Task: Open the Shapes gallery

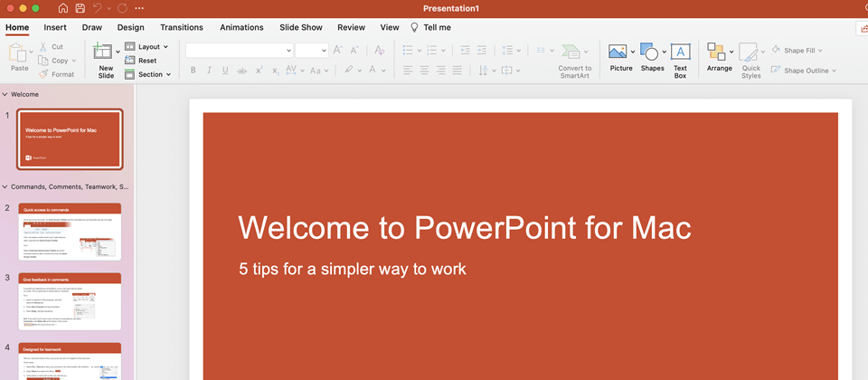Action: [652, 58]
